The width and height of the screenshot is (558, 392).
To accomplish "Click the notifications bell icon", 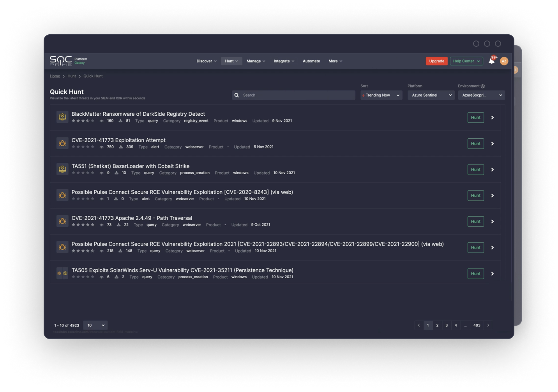I will tap(491, 61).
